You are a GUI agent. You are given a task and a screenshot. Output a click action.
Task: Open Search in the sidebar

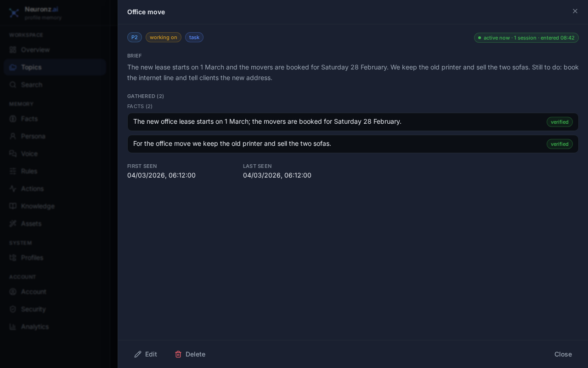click(x=55, y=85)
